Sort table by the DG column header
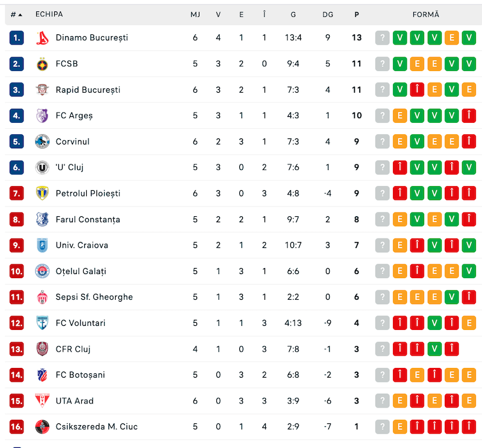Viewport: 482px width, 448px height. (328, 14)
